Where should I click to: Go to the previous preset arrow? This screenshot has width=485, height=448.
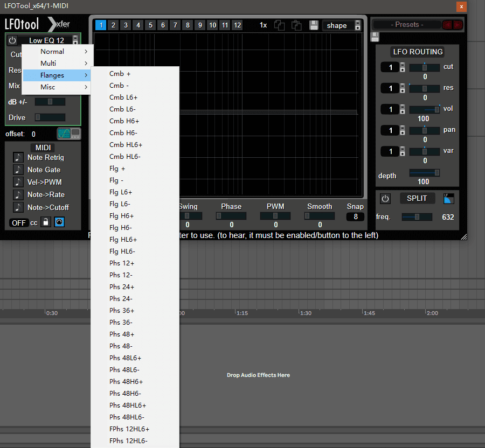[x=447, y=25]
